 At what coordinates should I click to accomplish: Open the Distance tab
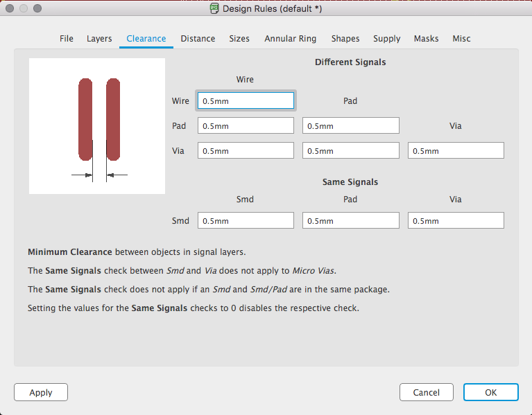(198, 39)
